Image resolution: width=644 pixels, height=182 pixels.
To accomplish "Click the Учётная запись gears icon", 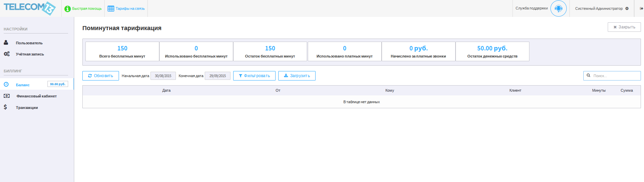I will pyautogui.click(x=6, y=54).
